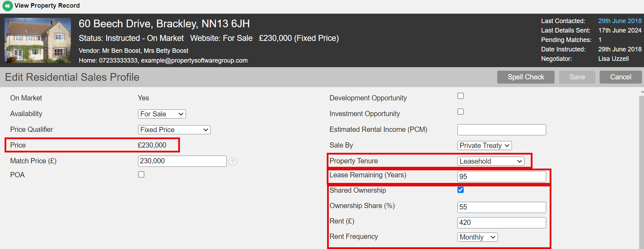Tick the POA checkbox
Image resolution: width=644 pixels, height=249 pixels.
coord(141,175)
